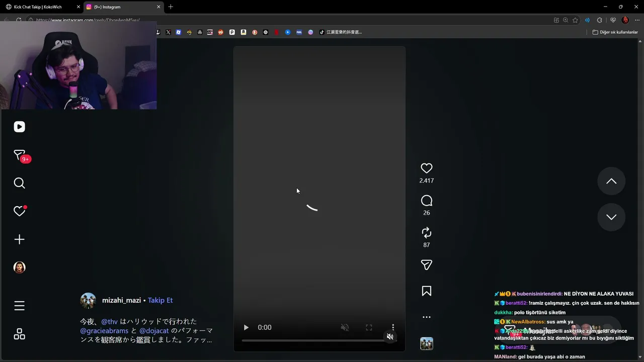Open video player three-dot more options
The height and width of the screenshot is (362, 644).
coord(393,327)
